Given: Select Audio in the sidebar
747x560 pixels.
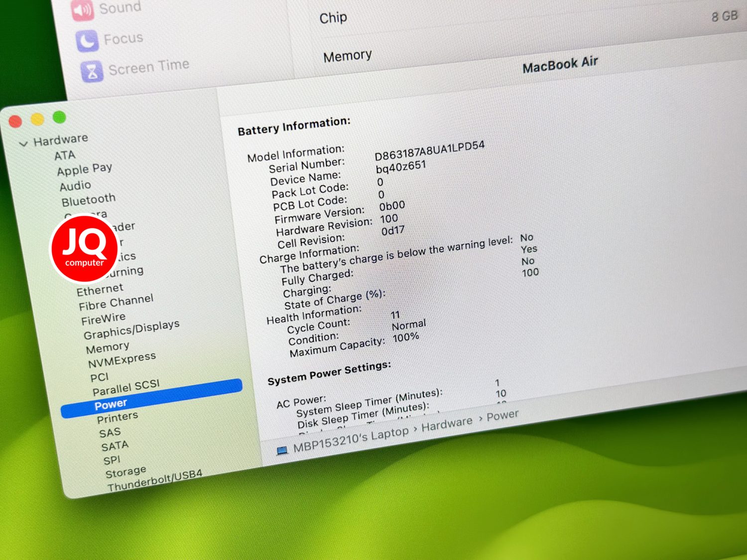Looking at the screenshot, I should pos(75,186).
